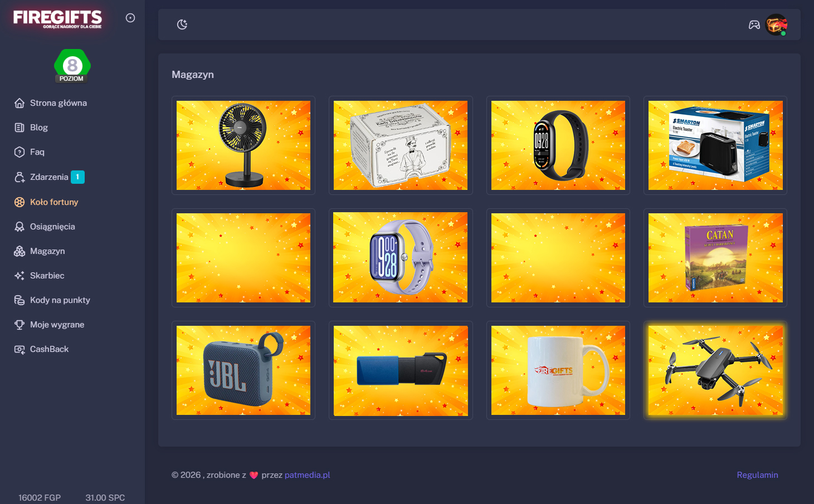Click the Moje wygrane trophy icon
Viewport: 814px width, 504px height.
(18, 324)
